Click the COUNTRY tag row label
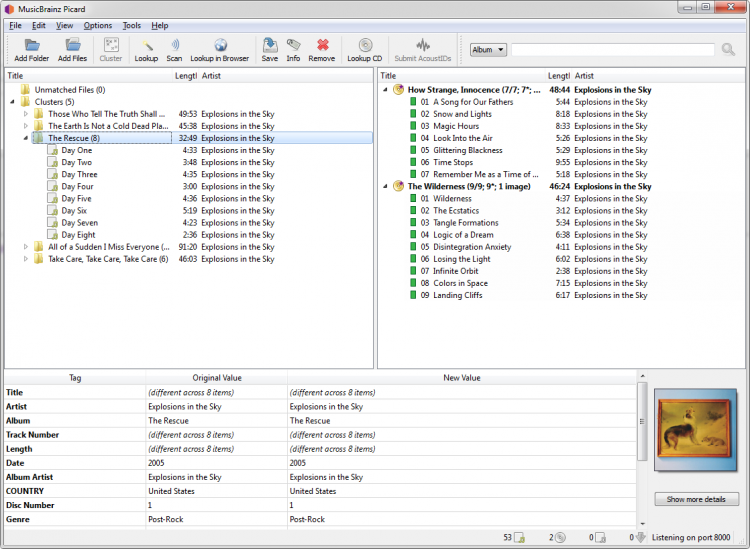 (25, 491)
